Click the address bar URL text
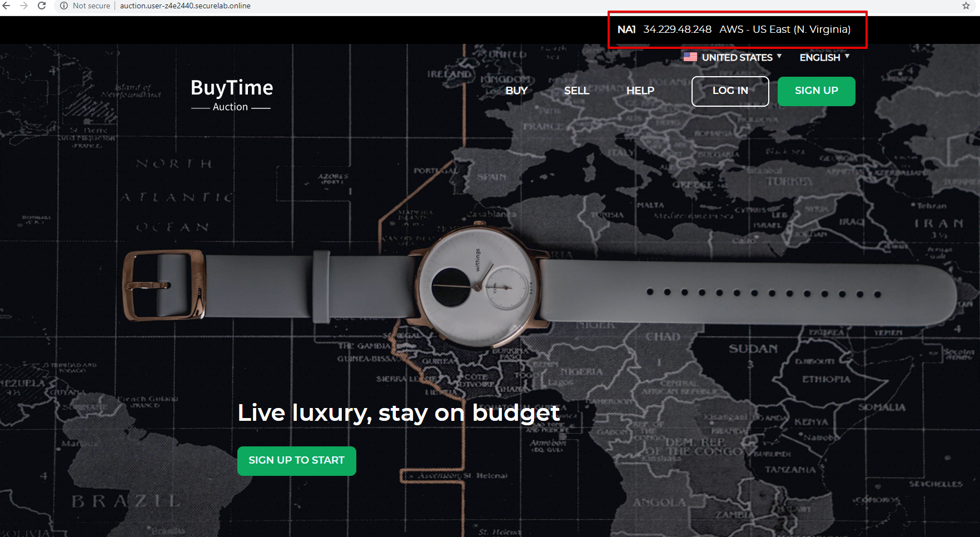 (x=185, y=6)
